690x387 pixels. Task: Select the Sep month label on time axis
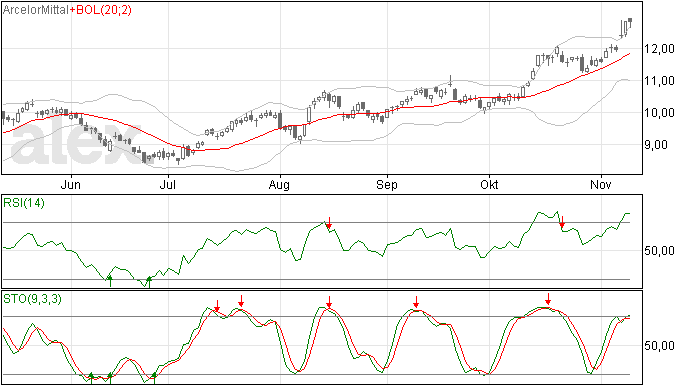pos(387,184)
